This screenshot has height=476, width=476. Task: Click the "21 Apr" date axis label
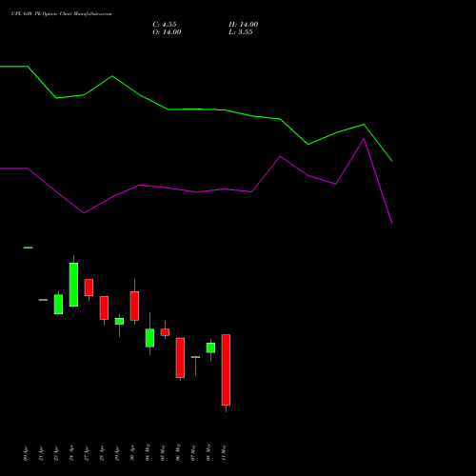[x=41, y=453]
